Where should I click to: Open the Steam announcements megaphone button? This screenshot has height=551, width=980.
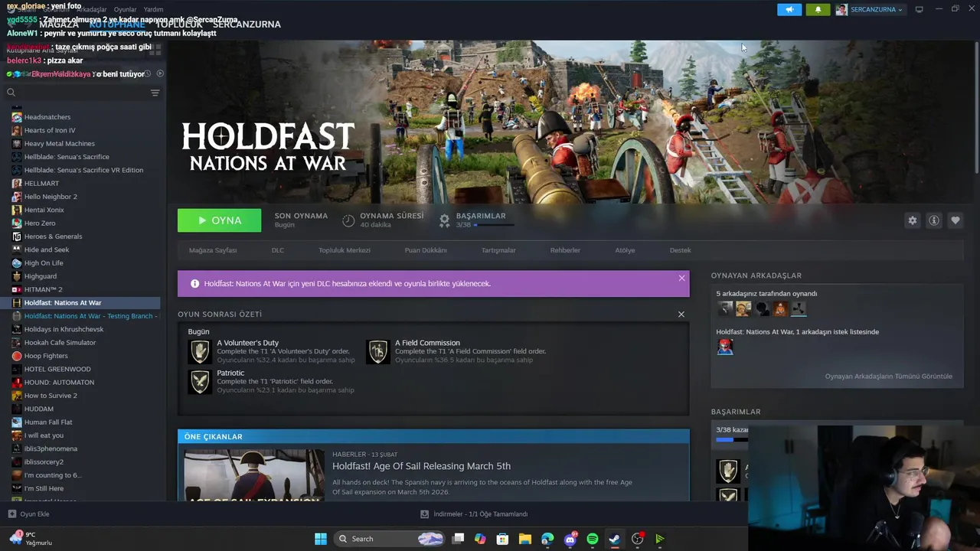coord(789,9)
